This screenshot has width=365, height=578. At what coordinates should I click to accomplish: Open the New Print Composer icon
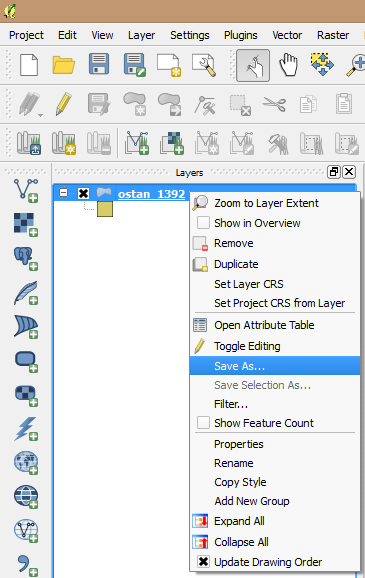(x=169, y=65)
